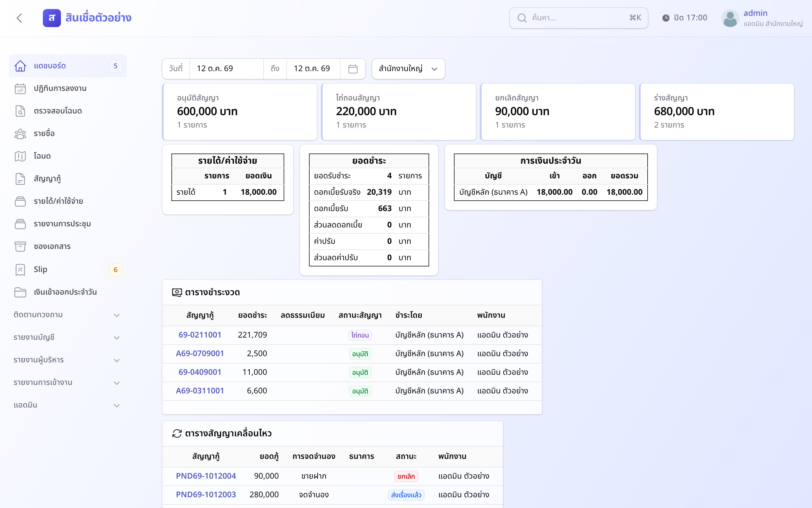Click the admin avatar picture

point(730,18)
